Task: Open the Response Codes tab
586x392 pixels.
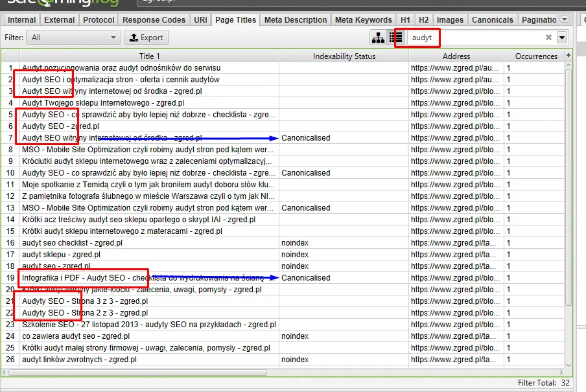Action: (154, 20)
